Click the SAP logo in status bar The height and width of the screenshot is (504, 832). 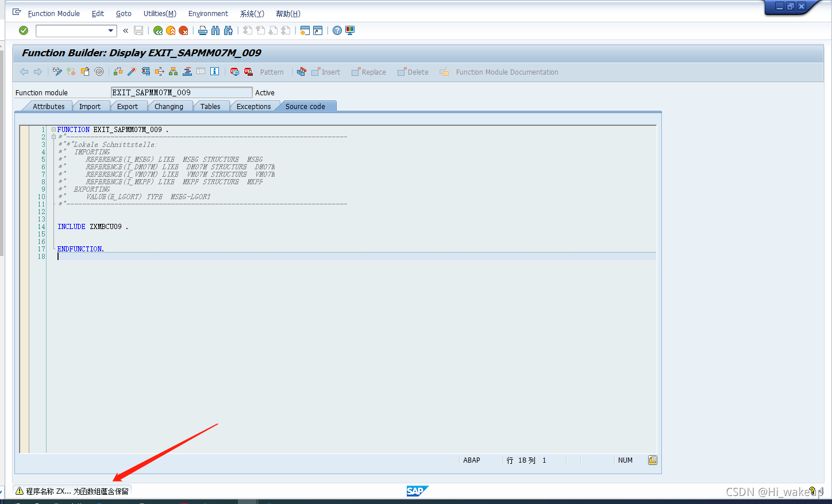coord(417,491)
